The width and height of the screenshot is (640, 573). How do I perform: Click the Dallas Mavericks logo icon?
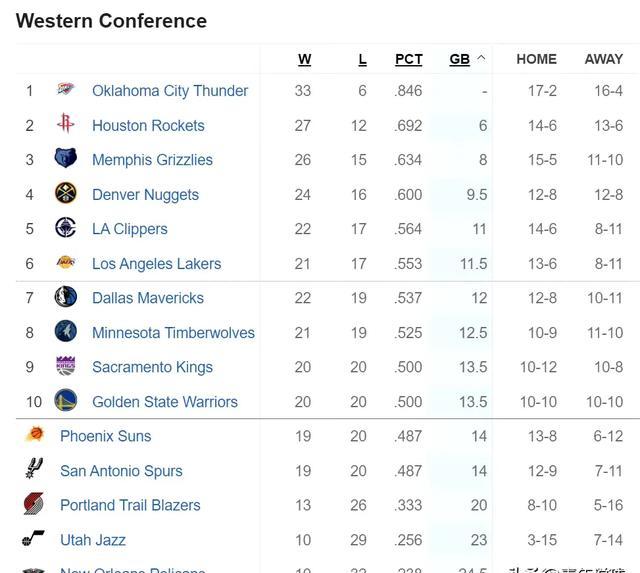(x=66, y=298)
